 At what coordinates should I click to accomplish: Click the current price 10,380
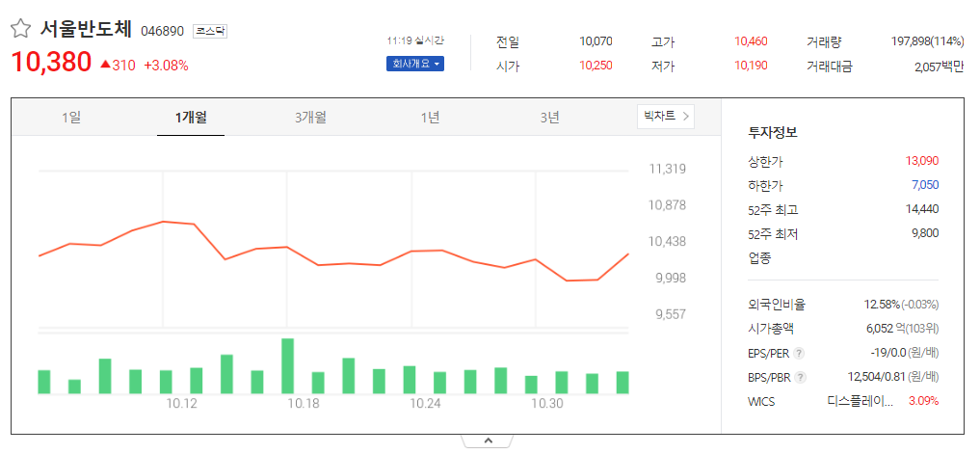point(51,62)
